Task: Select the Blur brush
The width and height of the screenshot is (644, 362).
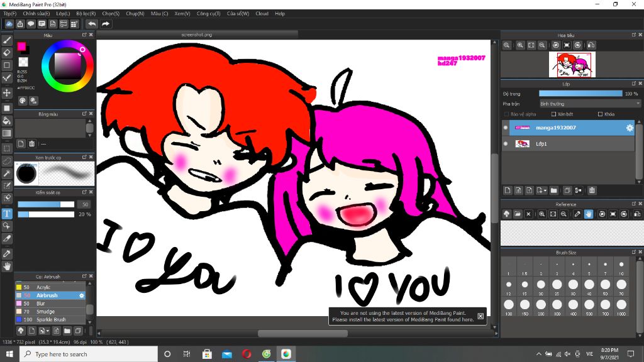Action: click(50, 304)
